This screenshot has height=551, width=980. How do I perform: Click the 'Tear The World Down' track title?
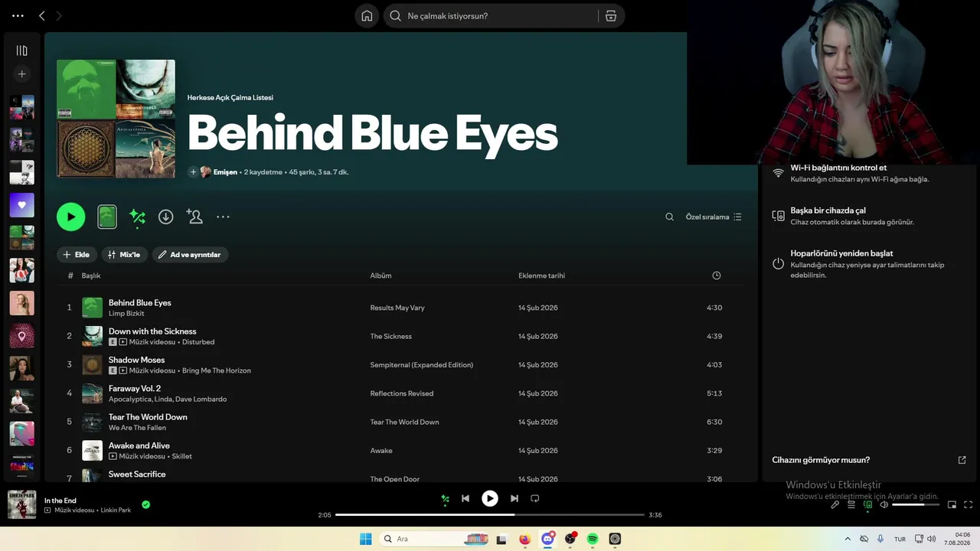148,417
